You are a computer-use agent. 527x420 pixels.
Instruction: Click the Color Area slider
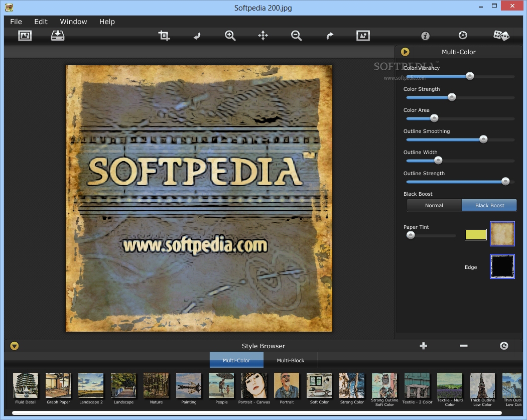(460, 118)
